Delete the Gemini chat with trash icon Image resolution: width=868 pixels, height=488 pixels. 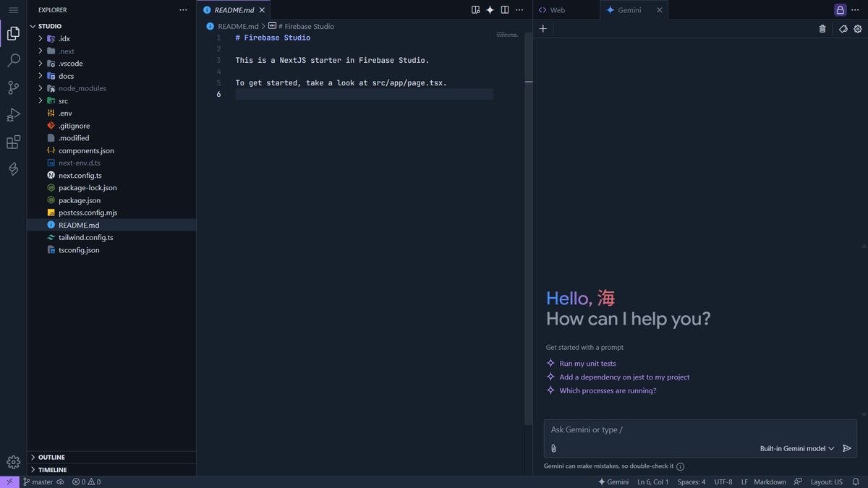[x=822, y=29]
